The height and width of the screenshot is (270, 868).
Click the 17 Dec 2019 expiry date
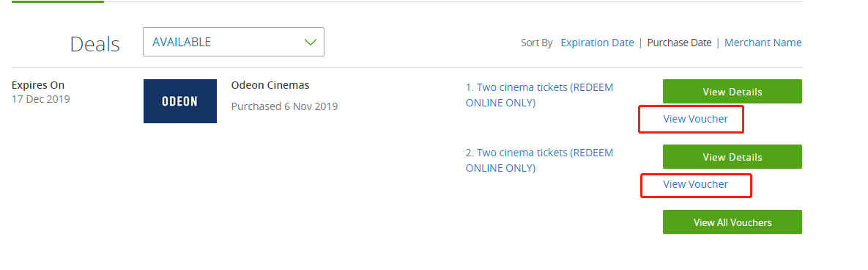coord(40,100)
